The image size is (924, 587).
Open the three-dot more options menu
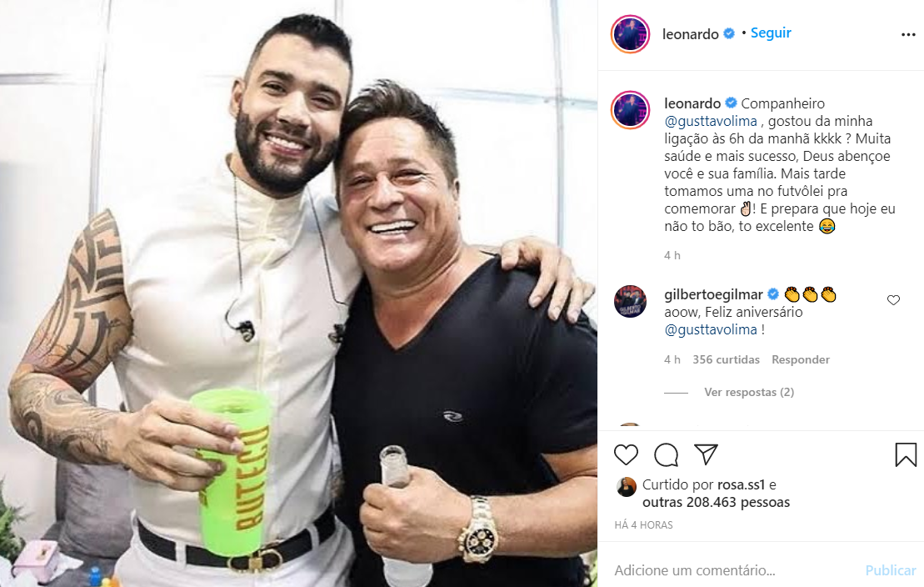pos(908,35)
